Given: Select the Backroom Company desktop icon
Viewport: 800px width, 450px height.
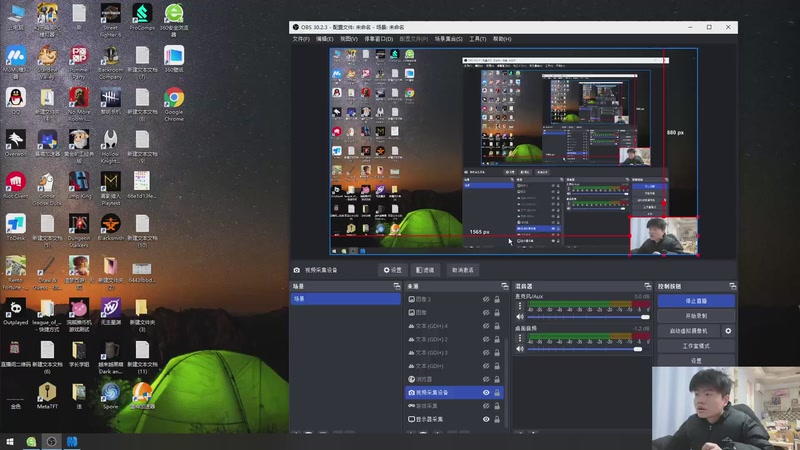Looking at the screenshot, I should click(x=111, y=62).
